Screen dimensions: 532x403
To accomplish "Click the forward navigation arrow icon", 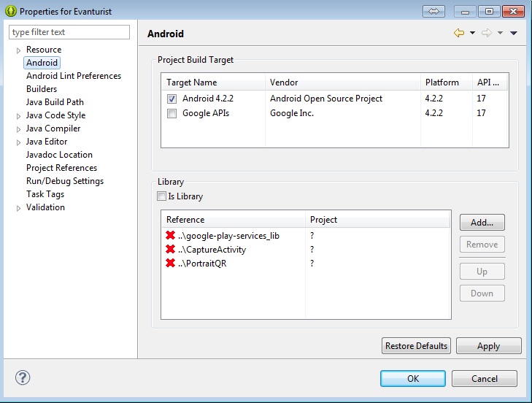I will click(486, 33).
